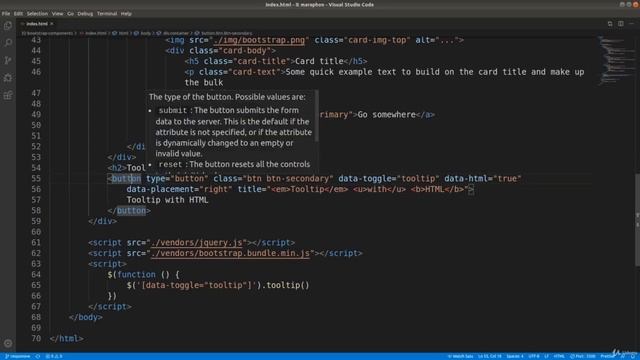
Task: Click 'Go somewhere' text on line 49
Action: click(x=387, y=115)
